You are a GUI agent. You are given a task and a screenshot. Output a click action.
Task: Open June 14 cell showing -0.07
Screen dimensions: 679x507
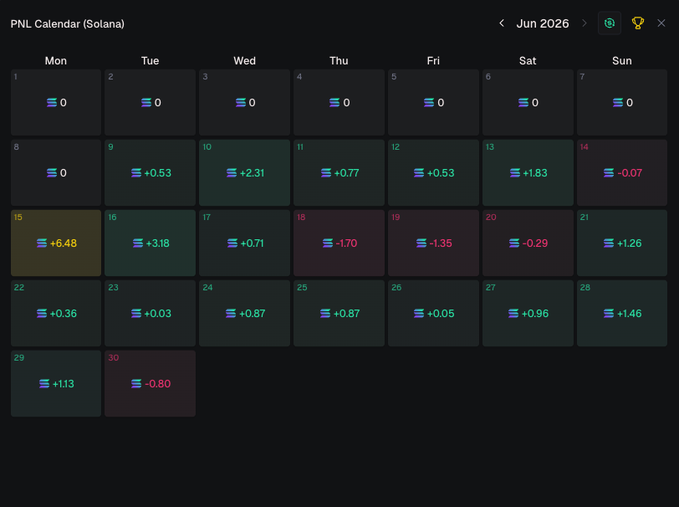pyautogui.click(x=622, y=173)
